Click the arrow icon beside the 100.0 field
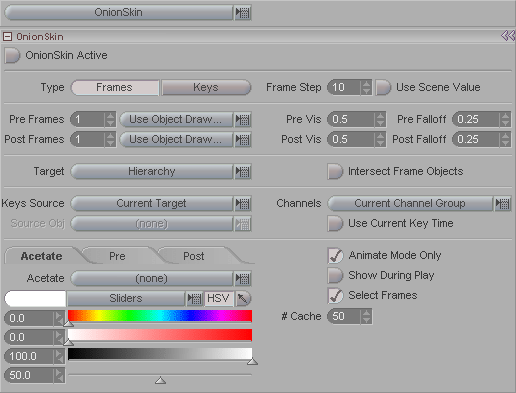 (59, 356)
